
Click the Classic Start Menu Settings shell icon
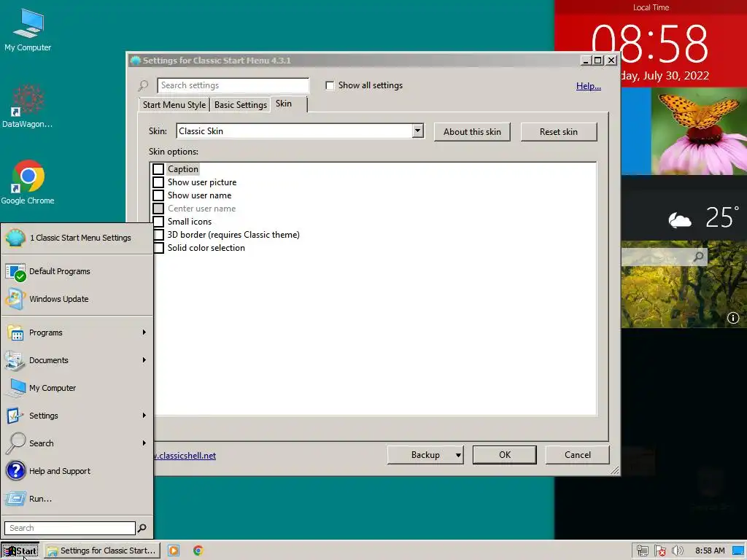click(15, 238)
